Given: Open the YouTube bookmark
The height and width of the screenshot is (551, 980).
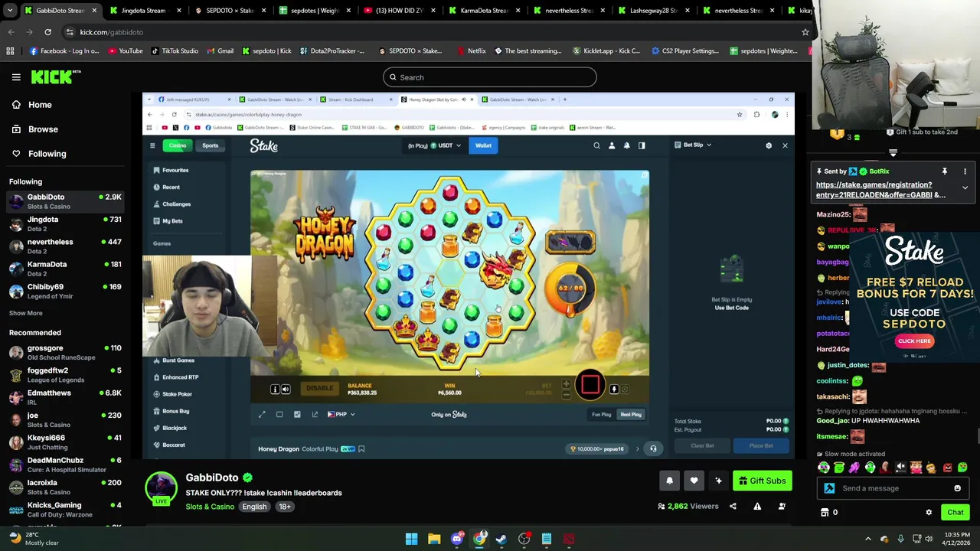Looking at the screenshot, I should point(126,51).
